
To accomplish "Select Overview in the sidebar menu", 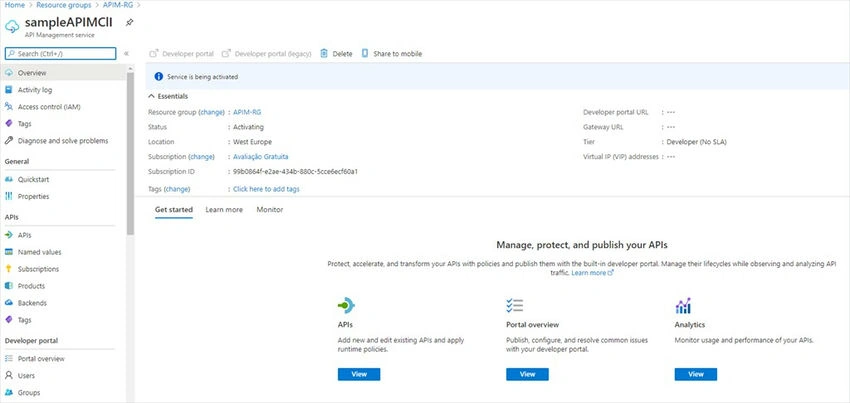I will (63, 73).
